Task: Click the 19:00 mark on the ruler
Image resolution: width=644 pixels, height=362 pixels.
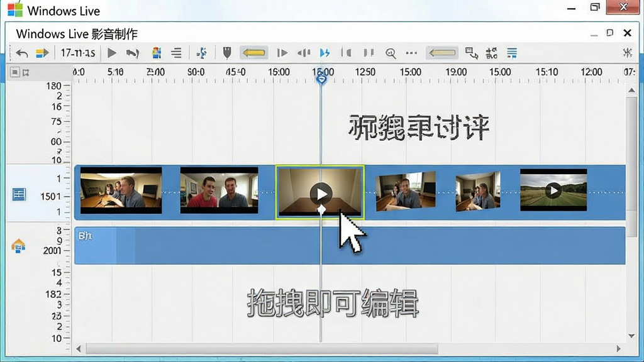Action: [x=456, y=72]
